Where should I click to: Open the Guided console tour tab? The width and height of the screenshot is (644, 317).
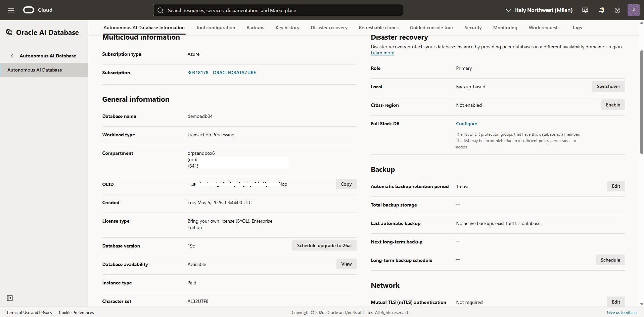(x=431, y=28)
